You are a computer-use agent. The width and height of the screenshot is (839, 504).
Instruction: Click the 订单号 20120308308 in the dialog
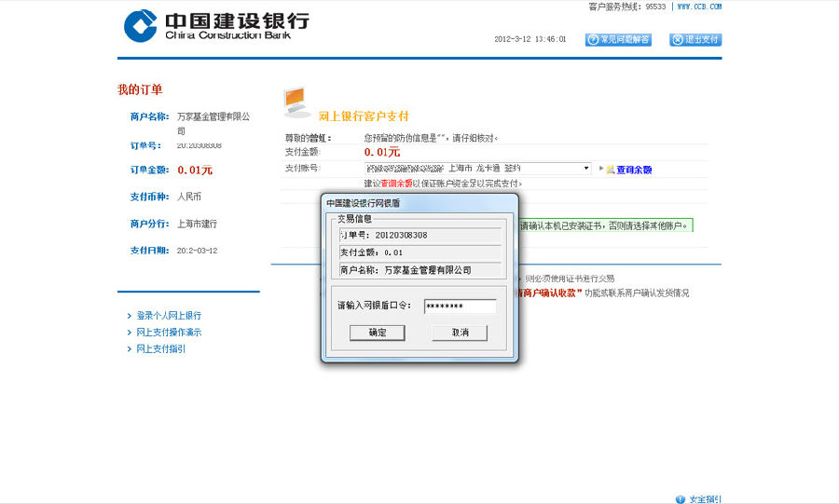click(420, 235)
